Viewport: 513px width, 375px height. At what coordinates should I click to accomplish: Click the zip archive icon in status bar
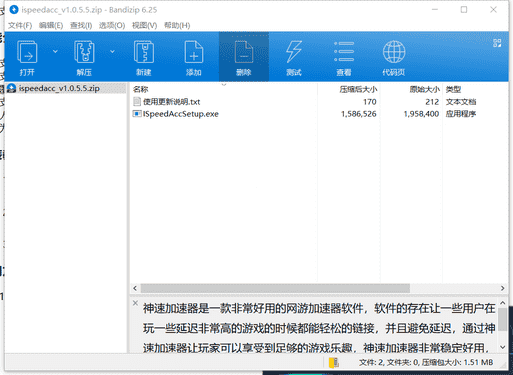click(334, 363)
